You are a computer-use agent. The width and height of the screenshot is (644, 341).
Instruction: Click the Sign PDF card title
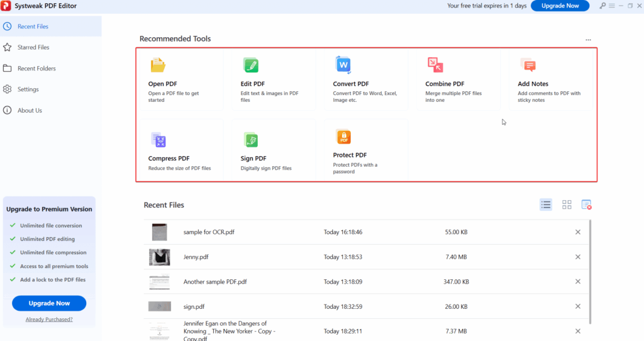pyautogui.click(x=253, y=159)
